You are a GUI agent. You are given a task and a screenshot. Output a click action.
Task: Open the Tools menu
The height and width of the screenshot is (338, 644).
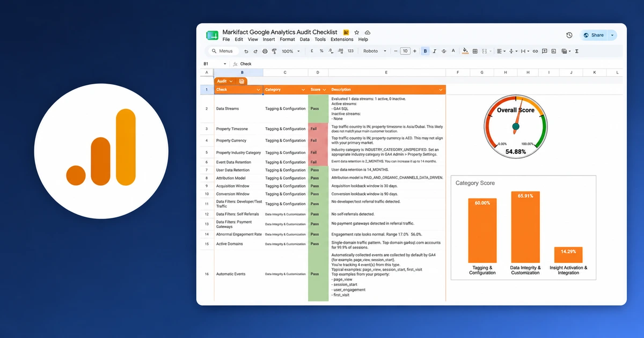(x=320, y=40)
